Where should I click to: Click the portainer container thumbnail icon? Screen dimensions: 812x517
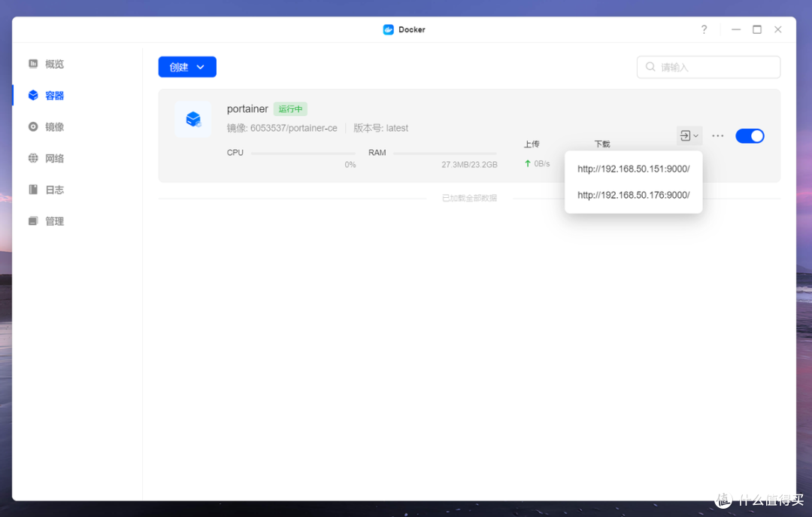tap(192, 119)
